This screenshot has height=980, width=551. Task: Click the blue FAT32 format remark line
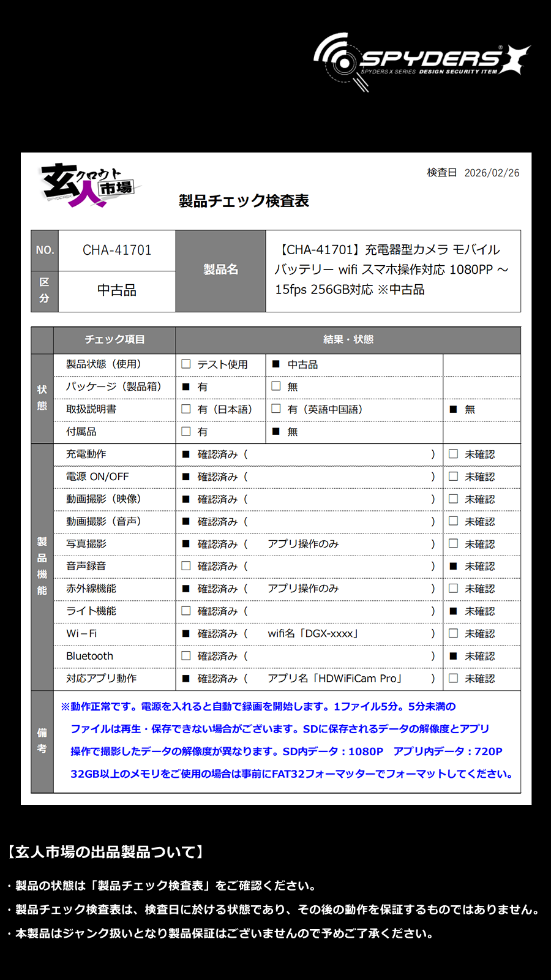point(292,774)
